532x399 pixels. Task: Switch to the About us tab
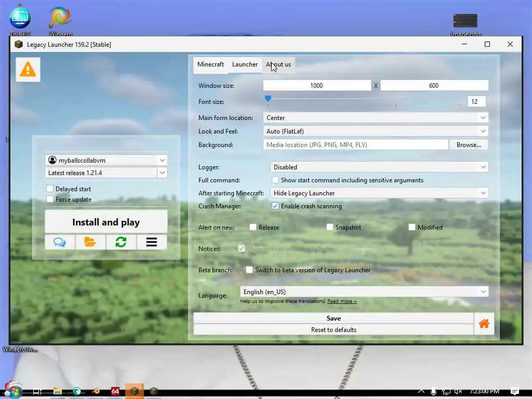(x=278, y=64)
